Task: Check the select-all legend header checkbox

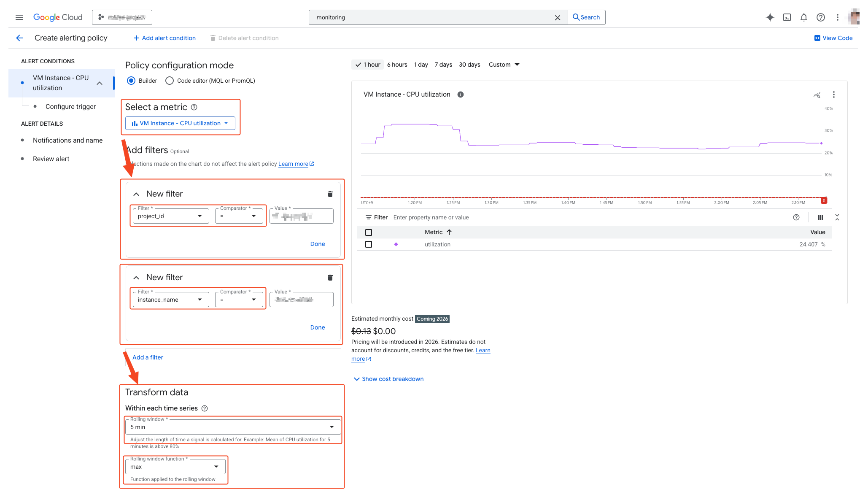Action: pos(369,232)
